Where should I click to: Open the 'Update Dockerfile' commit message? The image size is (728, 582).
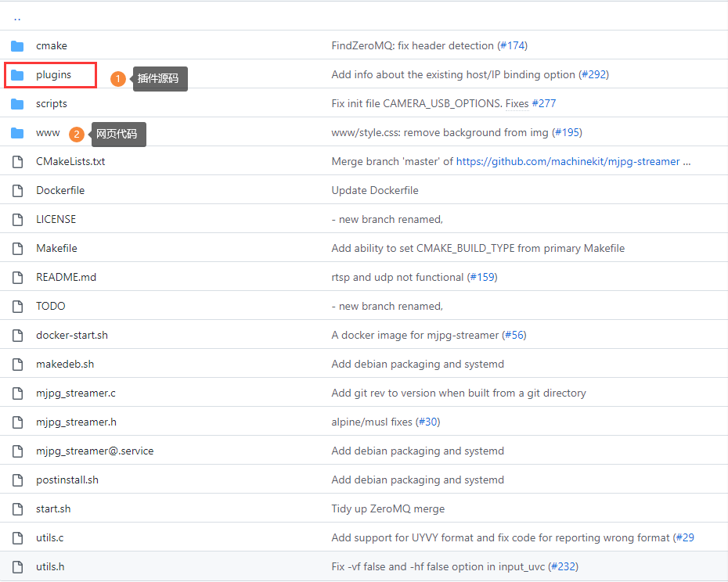point(375,191)
